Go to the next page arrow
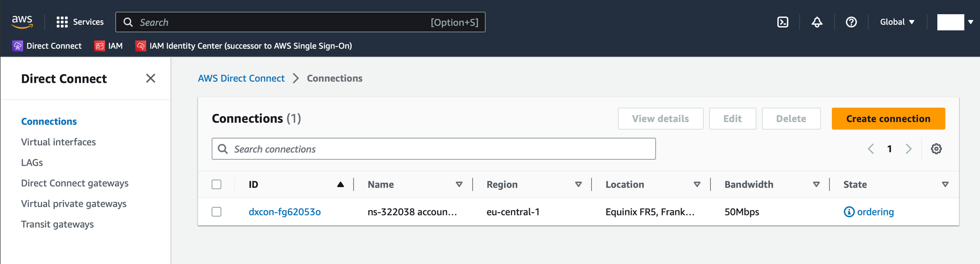The image size is (980, 264). click(908, 149)
